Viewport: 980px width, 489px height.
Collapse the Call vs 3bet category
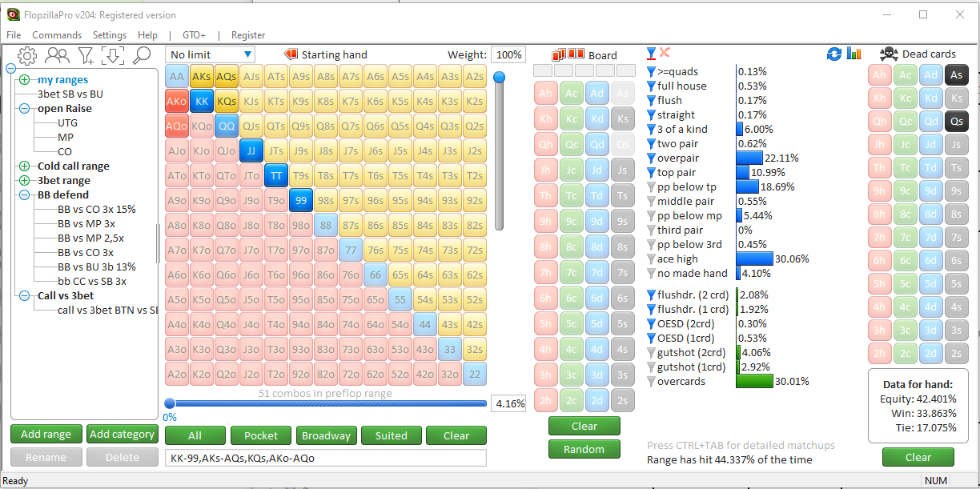tap(24, 295)
